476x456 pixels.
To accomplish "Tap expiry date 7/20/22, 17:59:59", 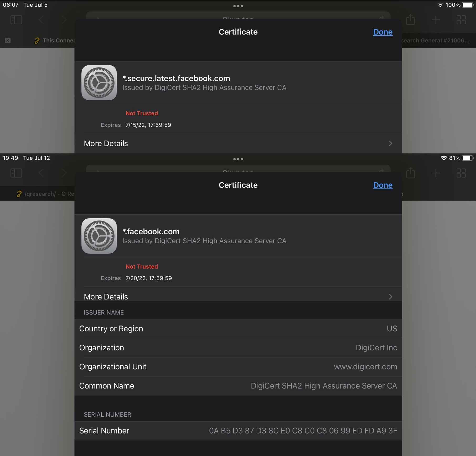I will [x=149, y=278].
